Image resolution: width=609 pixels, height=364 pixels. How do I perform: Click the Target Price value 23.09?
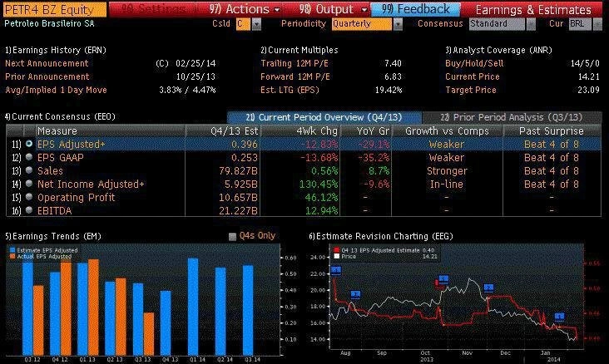click(588, 90)
